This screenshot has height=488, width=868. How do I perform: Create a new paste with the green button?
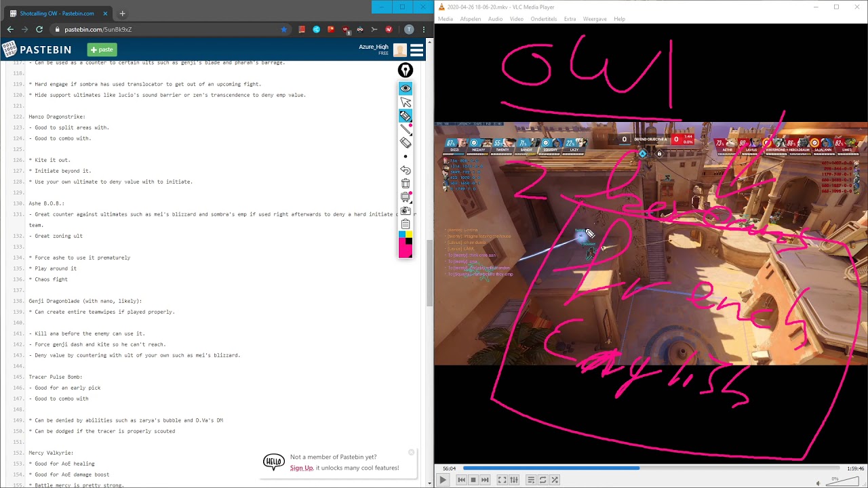click(x=102, y=49)
